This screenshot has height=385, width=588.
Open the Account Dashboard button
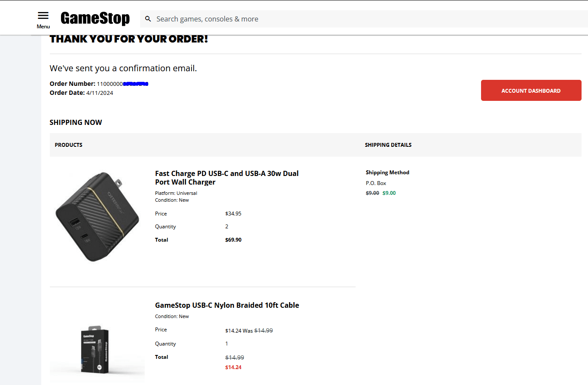[x=531, y=91]
